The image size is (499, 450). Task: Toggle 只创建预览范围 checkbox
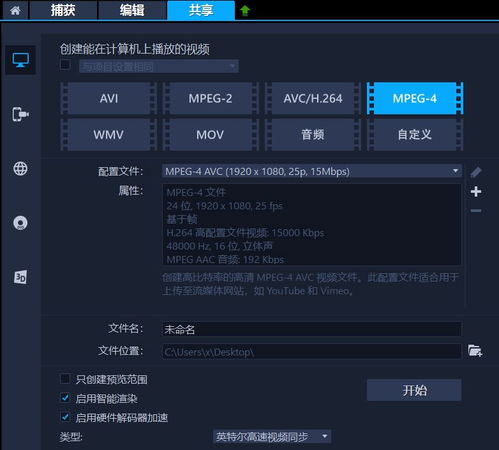pos(65,379)
